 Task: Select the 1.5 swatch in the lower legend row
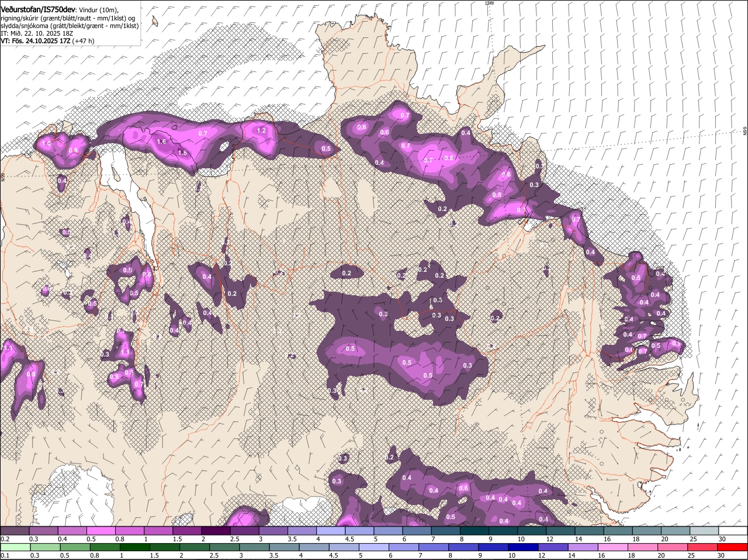pos(165,547)
